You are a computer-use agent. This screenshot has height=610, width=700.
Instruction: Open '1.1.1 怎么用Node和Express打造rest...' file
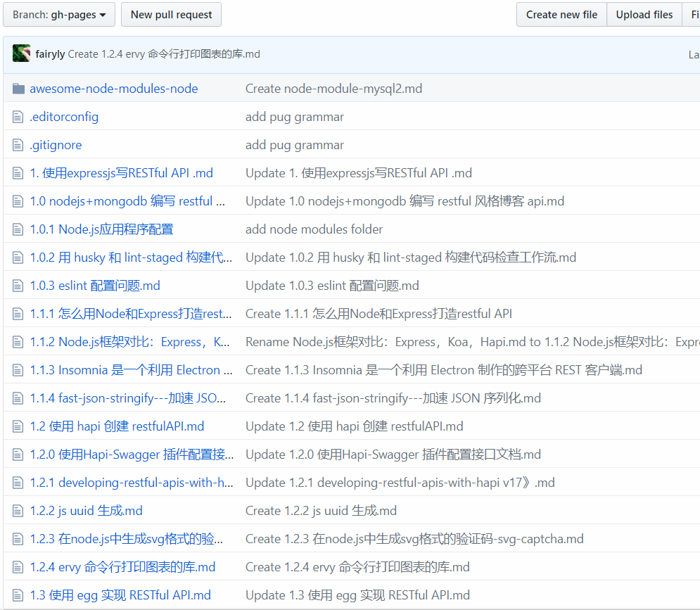(131, 314)
